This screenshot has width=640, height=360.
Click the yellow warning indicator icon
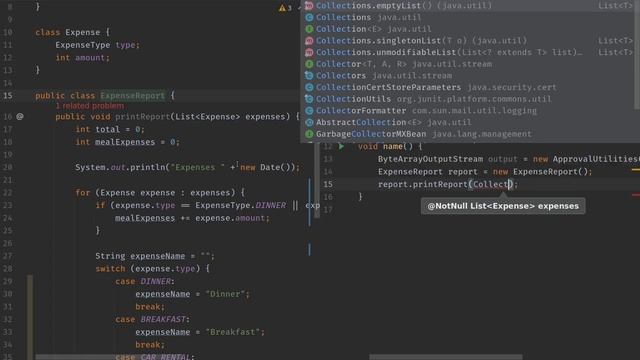(282, 8)
